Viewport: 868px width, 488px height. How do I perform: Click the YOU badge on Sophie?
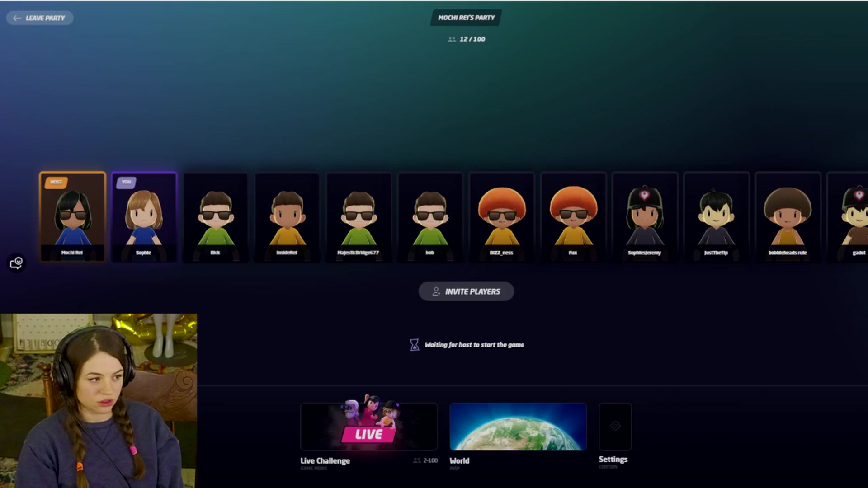126,182
